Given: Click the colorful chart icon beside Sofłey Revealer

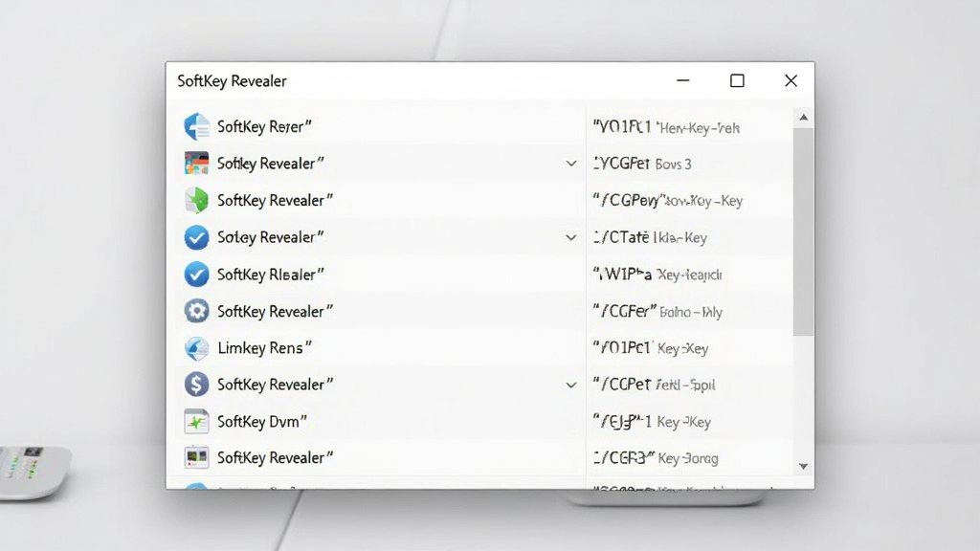Looking at the screenshot, I should pyautogui.click(x=196, y=163).
